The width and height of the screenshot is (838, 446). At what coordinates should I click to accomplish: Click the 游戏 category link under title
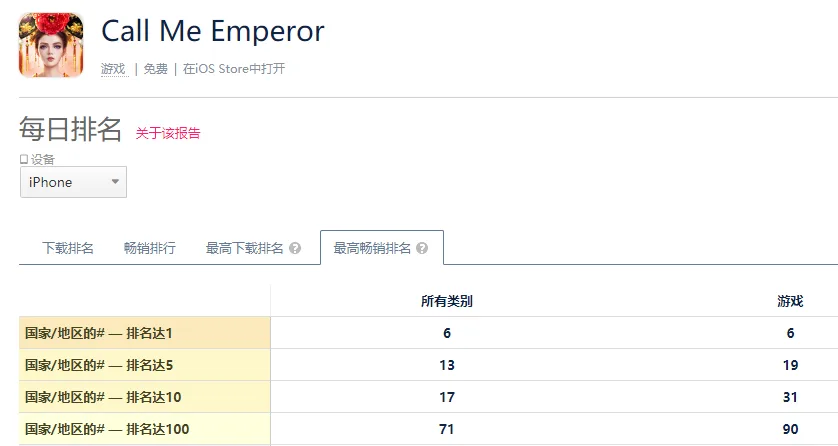(x=113, y=69)
